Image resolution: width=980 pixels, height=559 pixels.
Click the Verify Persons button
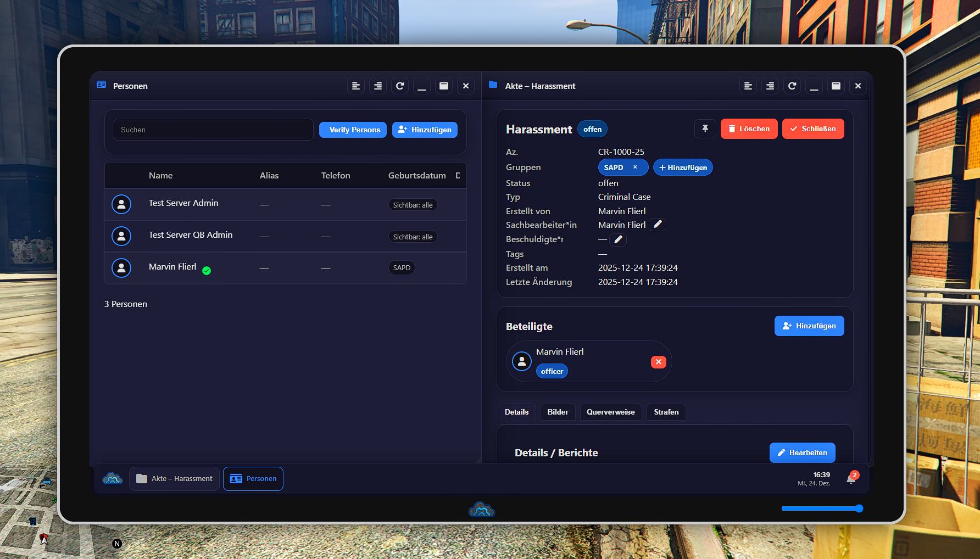pos(353,130)
